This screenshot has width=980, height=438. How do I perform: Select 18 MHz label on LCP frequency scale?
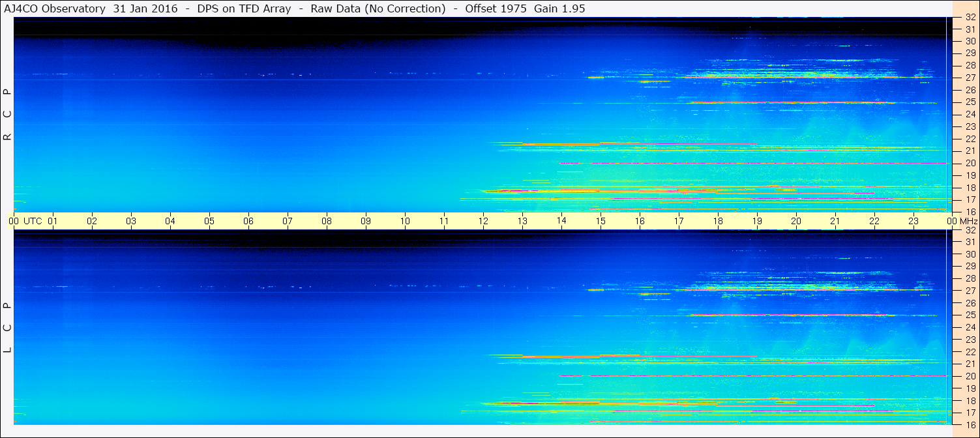coord(970,400)
